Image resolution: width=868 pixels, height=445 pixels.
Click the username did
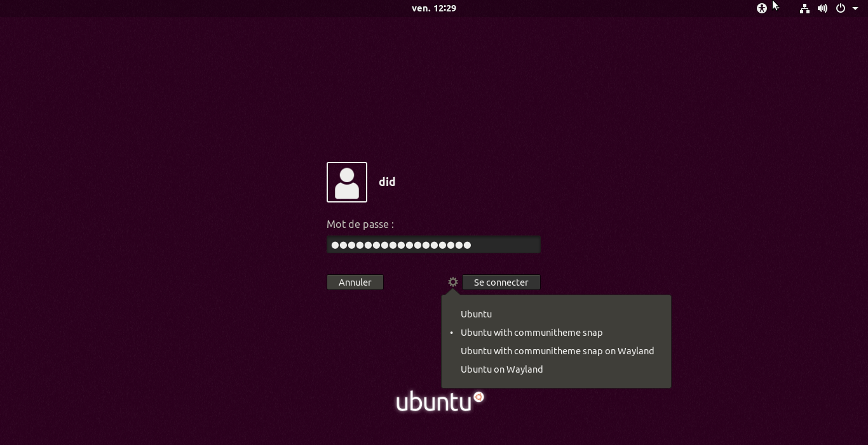(387, 182)
